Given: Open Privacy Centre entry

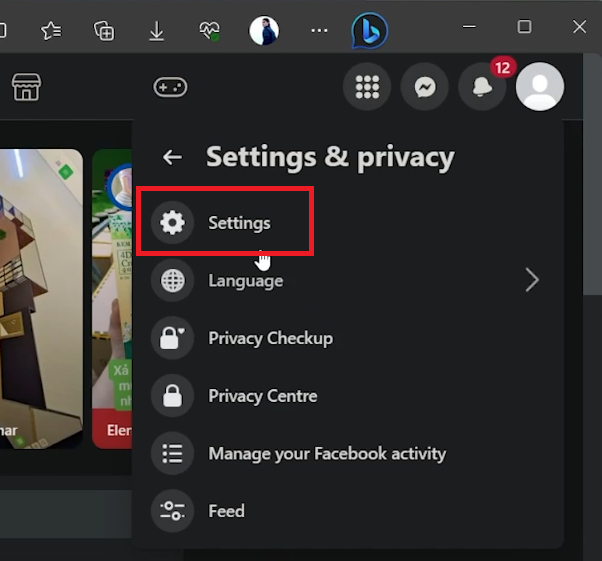Looking at the screenshot, I should tap(347, 396).
